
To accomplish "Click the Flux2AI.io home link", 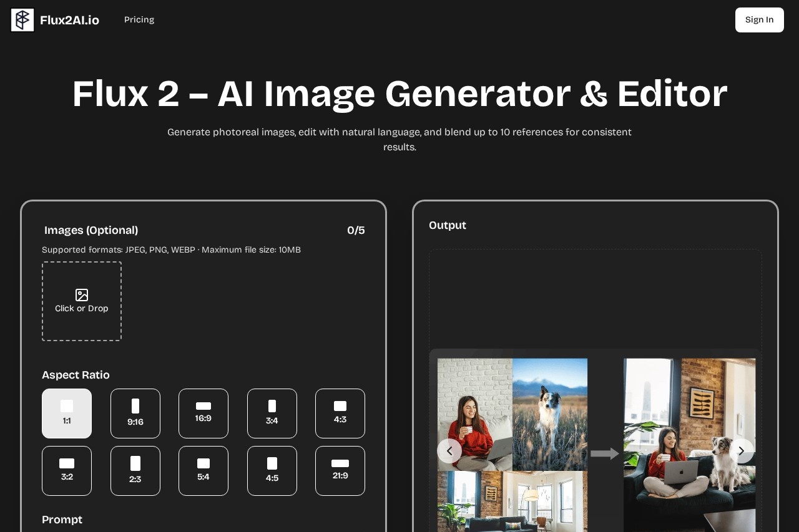I will coord(55,19).
